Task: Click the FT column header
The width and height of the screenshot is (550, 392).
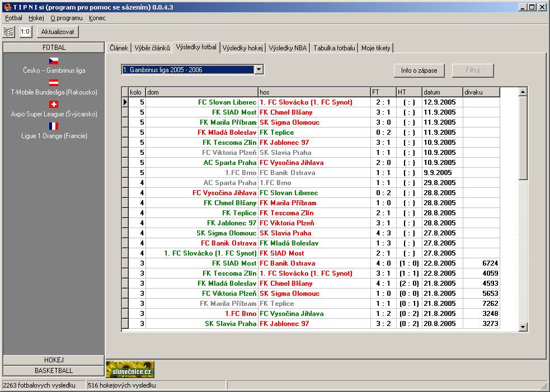Action: pos(383,92)
